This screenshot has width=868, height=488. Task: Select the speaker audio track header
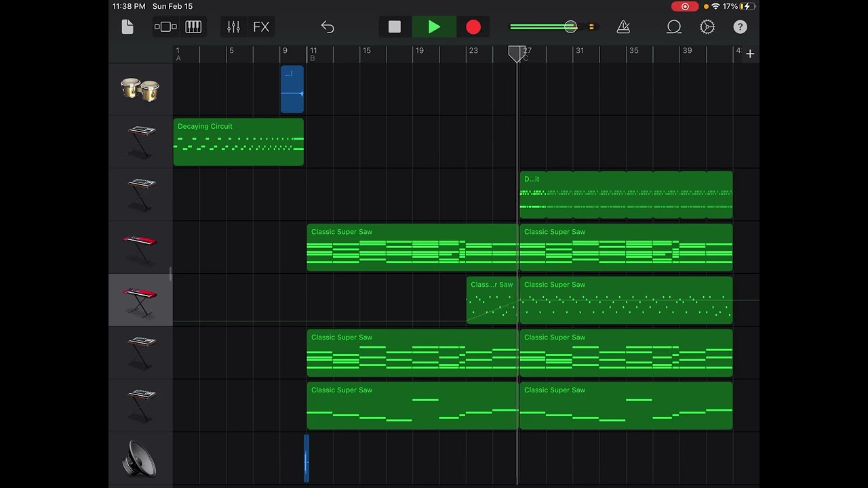pyautogui.click(x=140, y=459)
